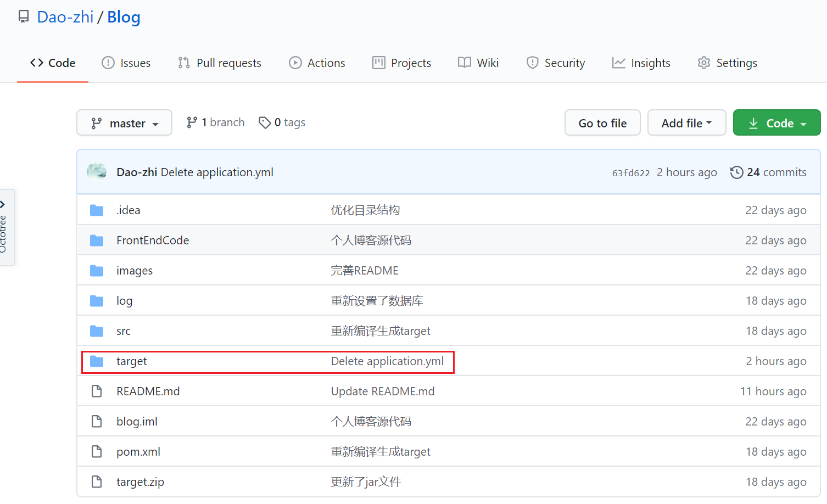Go to the Actions tab

tap(317, 63)
